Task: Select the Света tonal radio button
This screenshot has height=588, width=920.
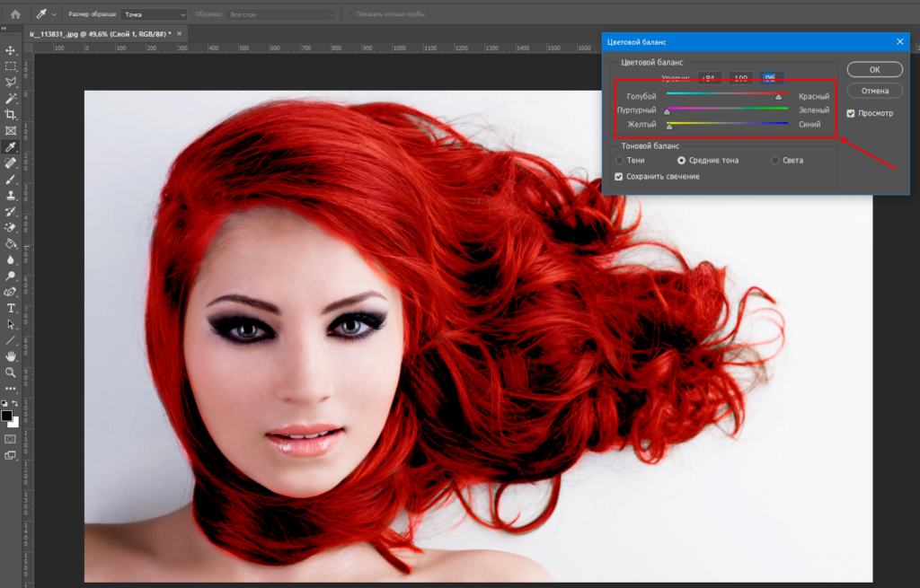Action: point(775,160)
